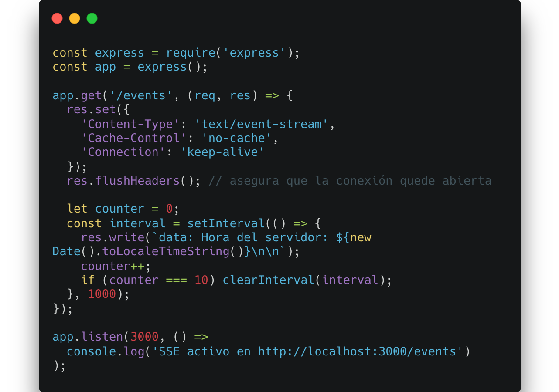
Task: Click the clearInterval function call
Action: tap(268, 280)
